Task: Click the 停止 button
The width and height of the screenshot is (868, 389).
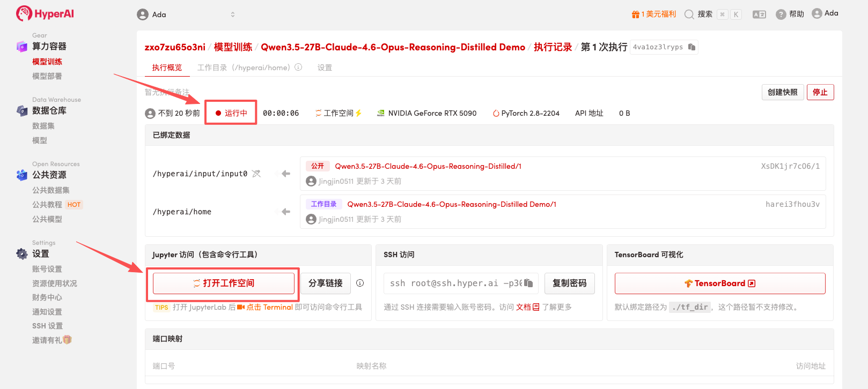Action: 820,92
